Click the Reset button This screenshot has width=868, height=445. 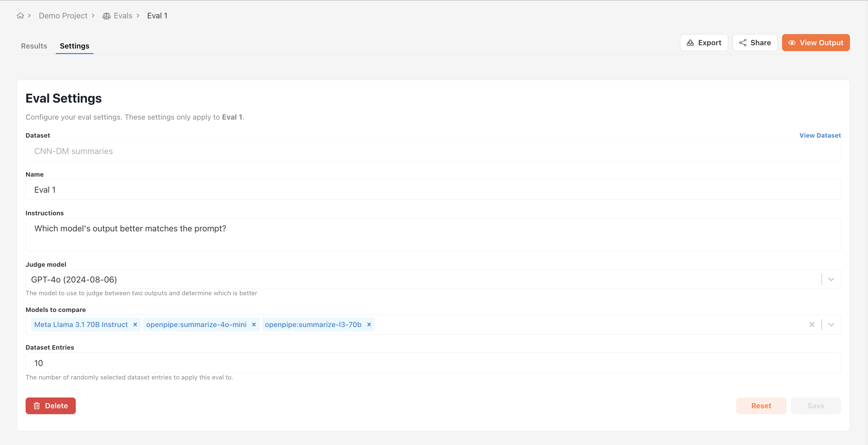[x=761, y=406]
